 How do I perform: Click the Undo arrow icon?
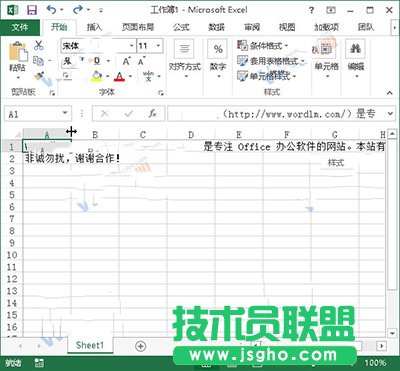(51, 10)
